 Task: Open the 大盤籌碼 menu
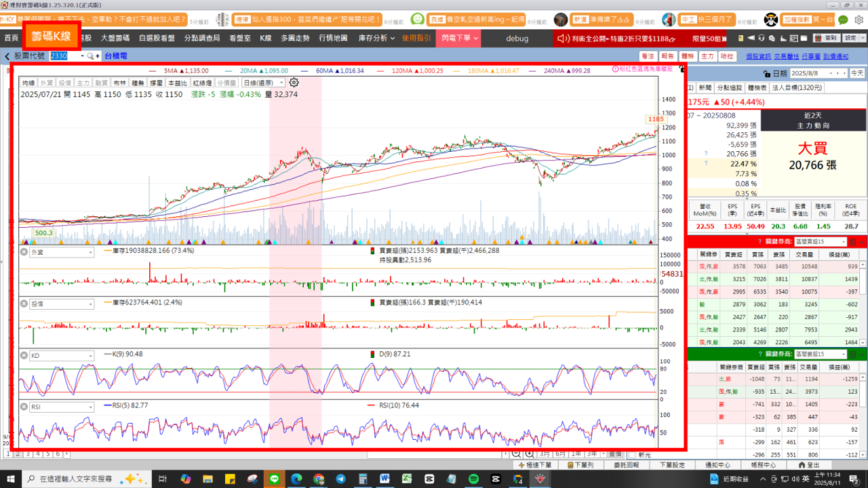(x=115, y=38)
